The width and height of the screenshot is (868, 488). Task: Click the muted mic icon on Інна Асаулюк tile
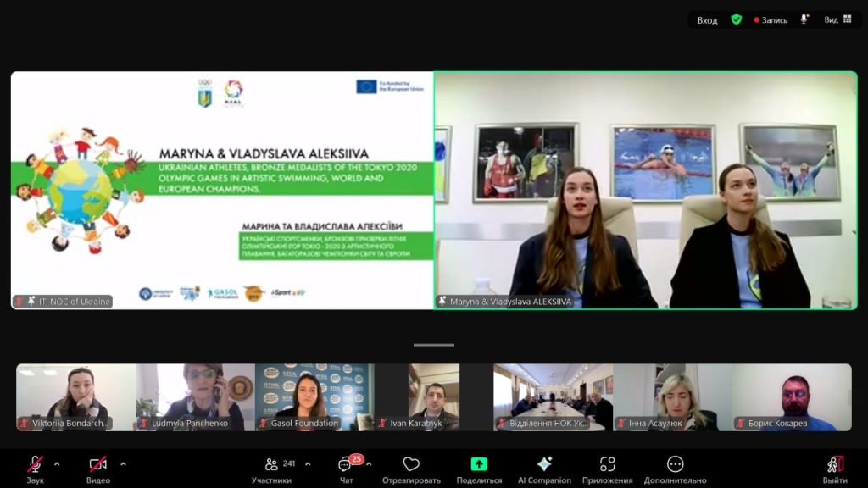[x=621, y=424]
